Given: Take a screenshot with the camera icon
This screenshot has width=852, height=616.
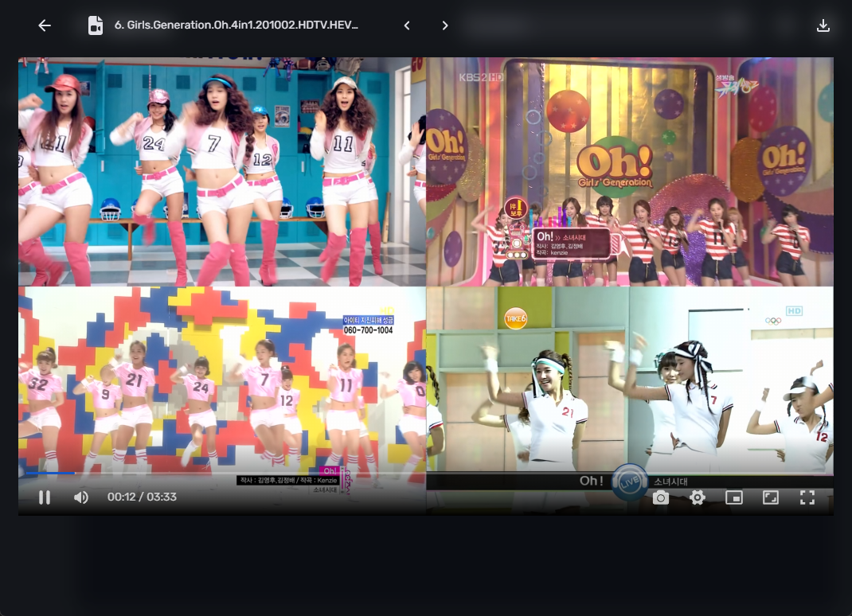Looking at the screenshot, I should [661, 497].
